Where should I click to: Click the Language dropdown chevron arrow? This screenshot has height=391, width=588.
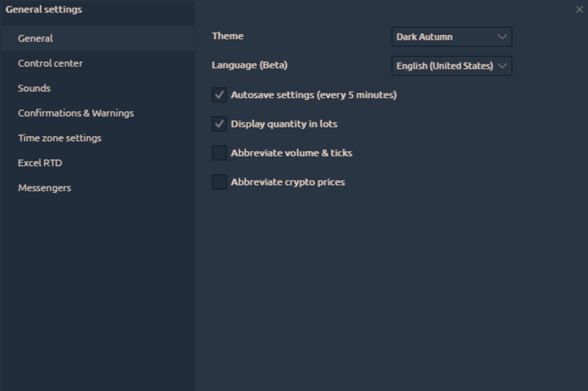pos(503,66)
